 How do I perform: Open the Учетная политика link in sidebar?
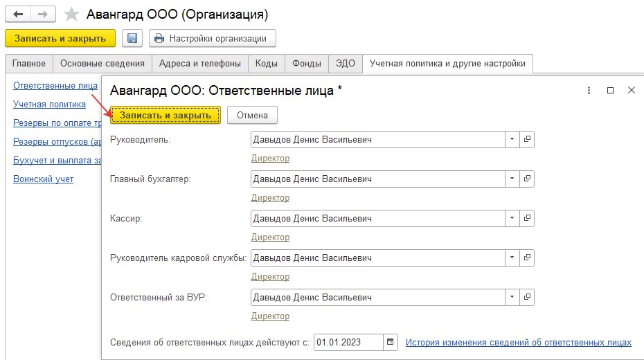point(49,105)
